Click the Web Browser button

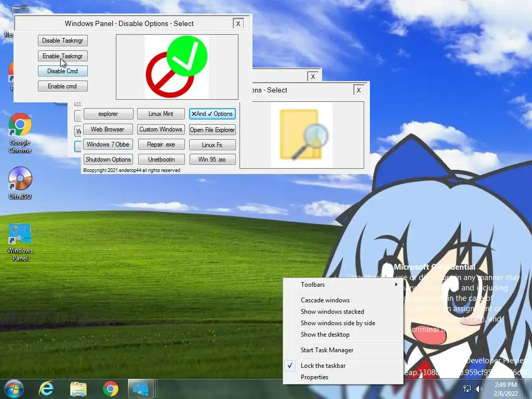108,129
